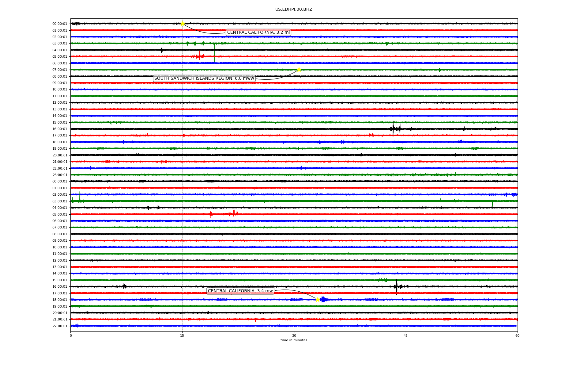Click the plot title US.EDHPI.00.BHZ

point(293,10)
